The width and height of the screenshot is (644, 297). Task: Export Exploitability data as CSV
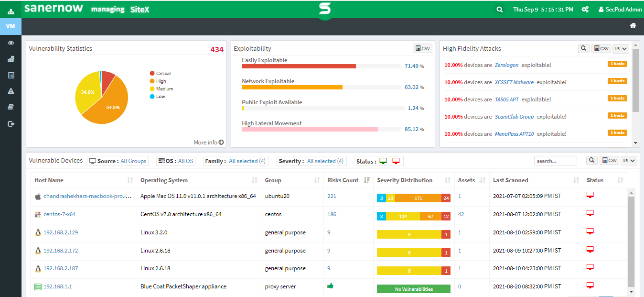tap(422, 48)
